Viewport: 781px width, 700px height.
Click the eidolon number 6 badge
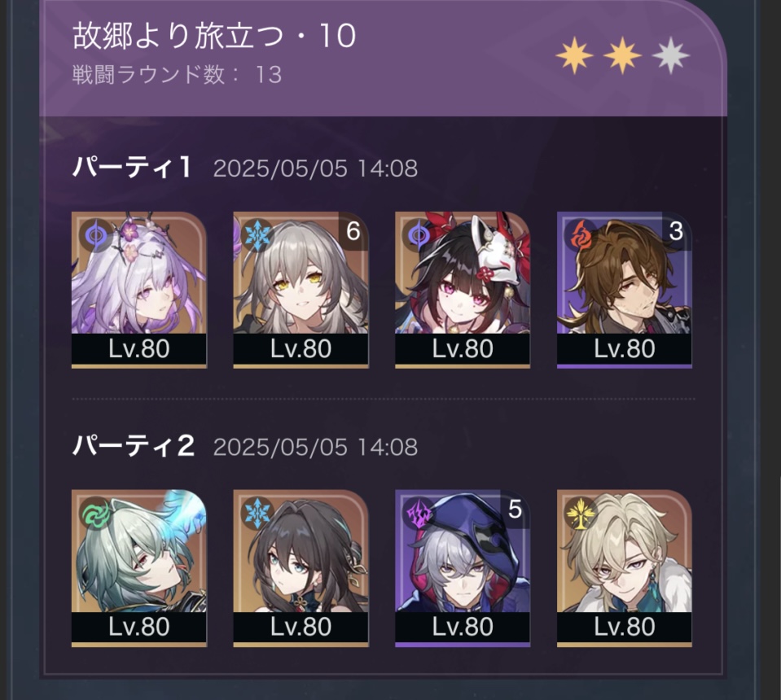click(353, 230)
